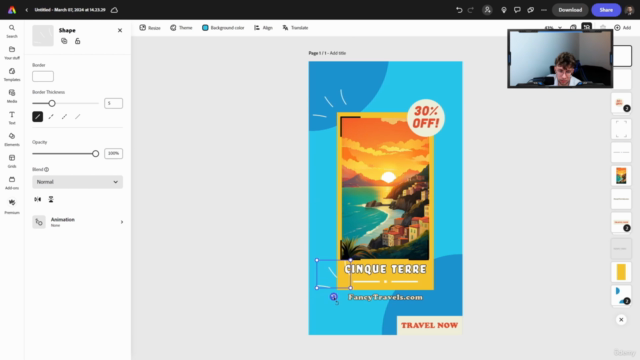Open the Blend mode Normal dropdown
Viewport: 640px width, 360px height.
pos(78,182)
